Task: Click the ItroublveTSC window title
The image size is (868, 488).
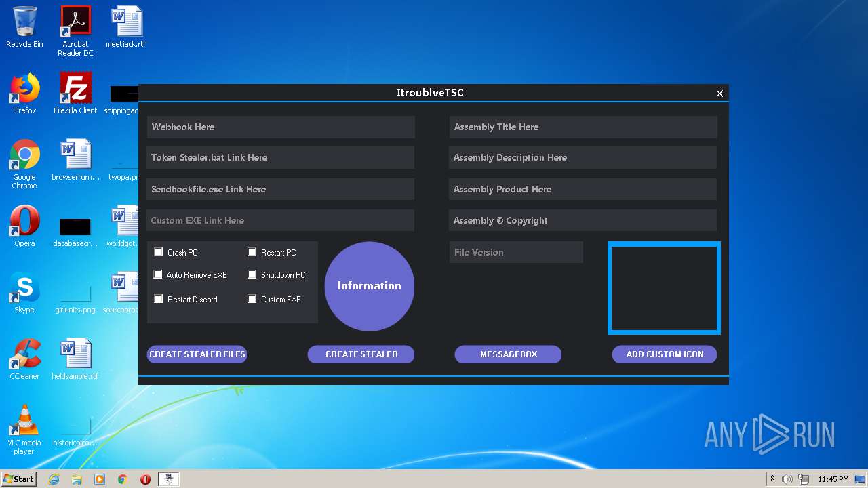Action: pyautogui.click(x=431, y=93)
